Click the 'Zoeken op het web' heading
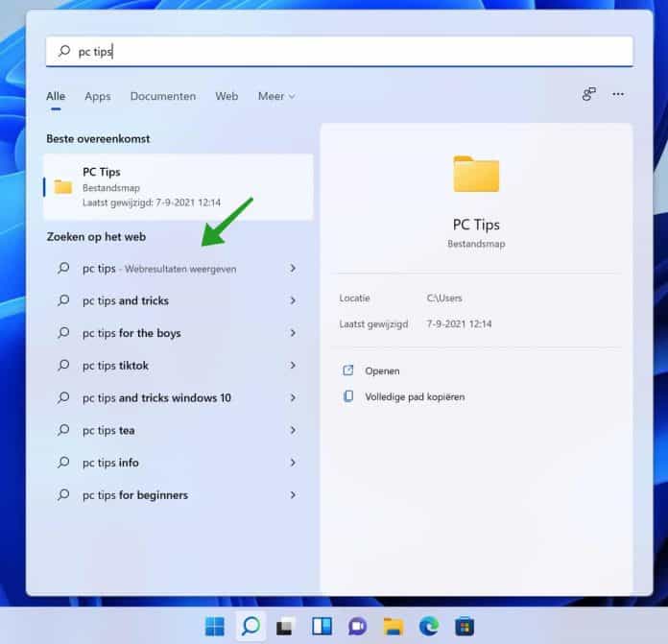Screen dimensions: 668x644 pos(96,237)
